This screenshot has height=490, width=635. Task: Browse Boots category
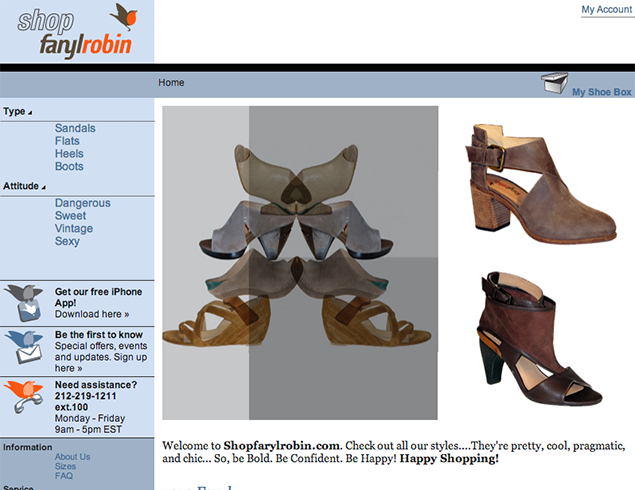pyautogui.click(x=69, y=166)
